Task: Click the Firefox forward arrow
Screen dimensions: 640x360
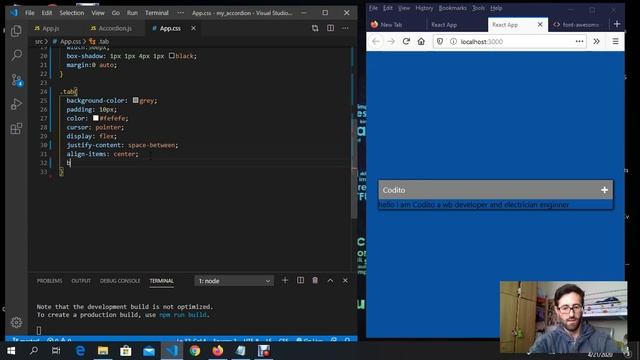Action: pos(391,41)
